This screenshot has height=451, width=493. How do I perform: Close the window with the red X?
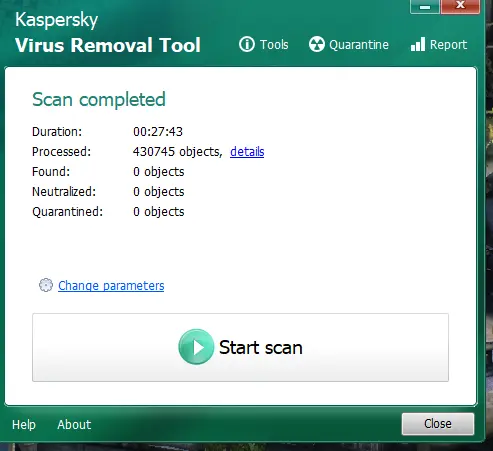460,6
